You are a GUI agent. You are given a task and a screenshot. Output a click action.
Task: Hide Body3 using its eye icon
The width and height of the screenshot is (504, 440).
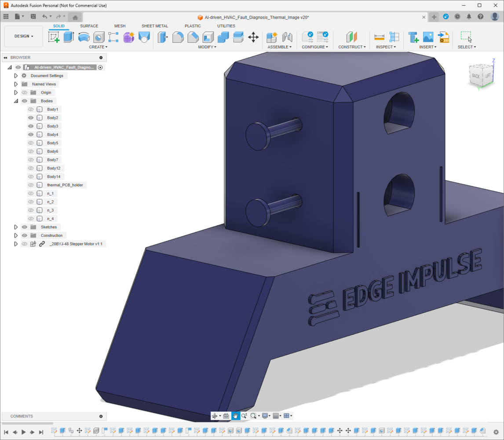click(31, 126)
